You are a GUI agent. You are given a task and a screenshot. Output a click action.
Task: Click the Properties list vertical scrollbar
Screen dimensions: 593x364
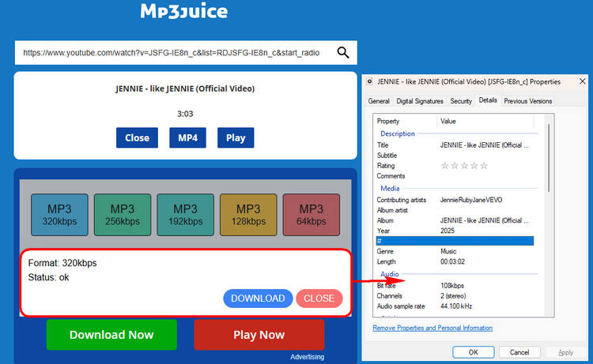(549, 158)
